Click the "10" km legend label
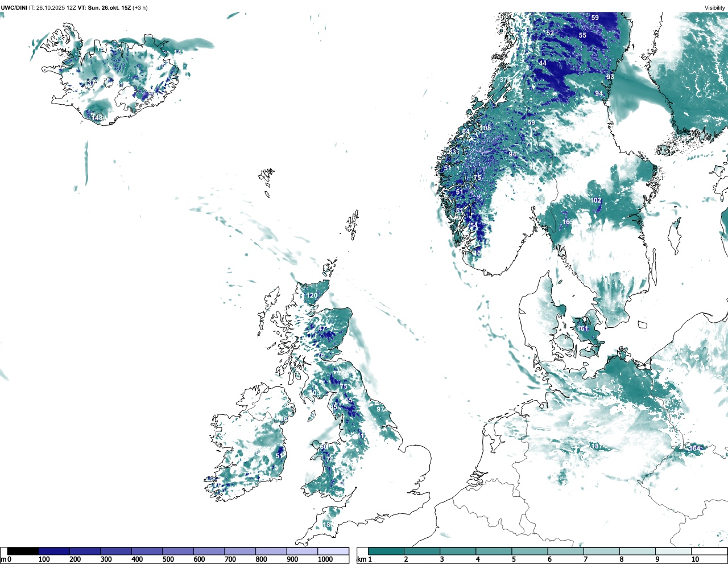Viewport: 728px width, 564px height. click(695, 559)
